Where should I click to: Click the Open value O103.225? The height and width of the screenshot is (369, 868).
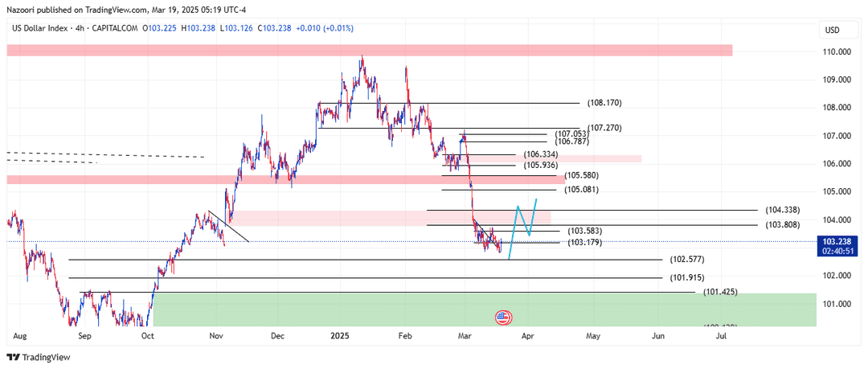pyautogui.click(x=161, y=28)
